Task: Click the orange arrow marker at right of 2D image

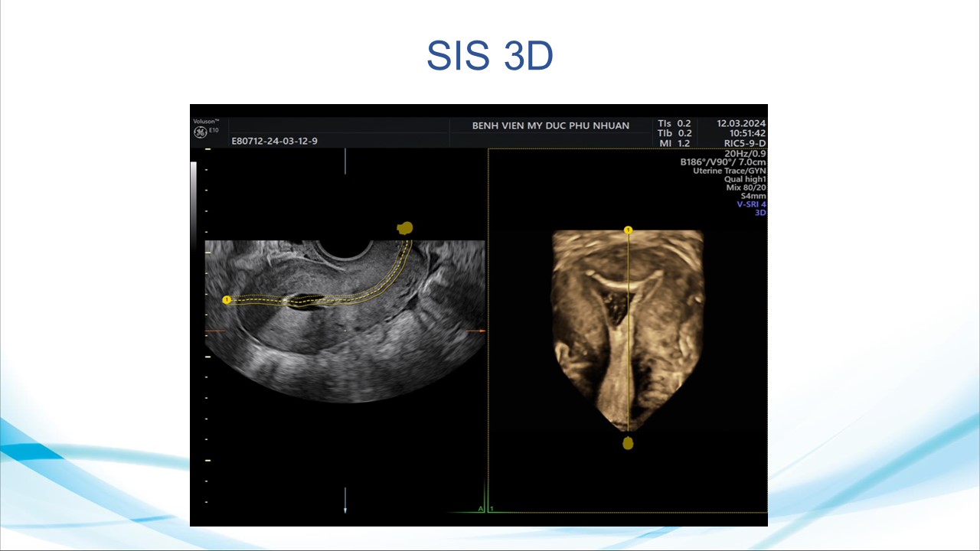Action: click(x=480, y=331)
